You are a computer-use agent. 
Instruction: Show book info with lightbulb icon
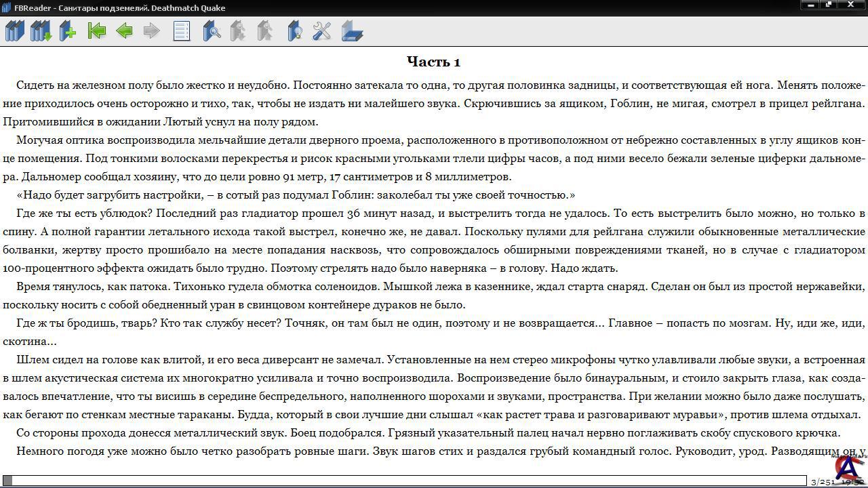(294, 31)
